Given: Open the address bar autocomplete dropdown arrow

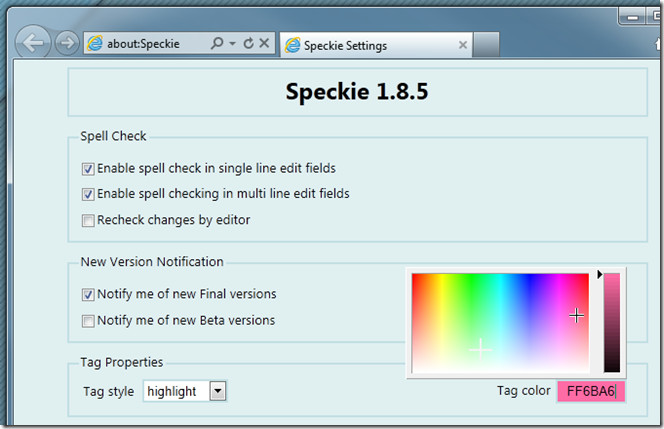Looking at the screenshot, I should [x=232, y=43].
